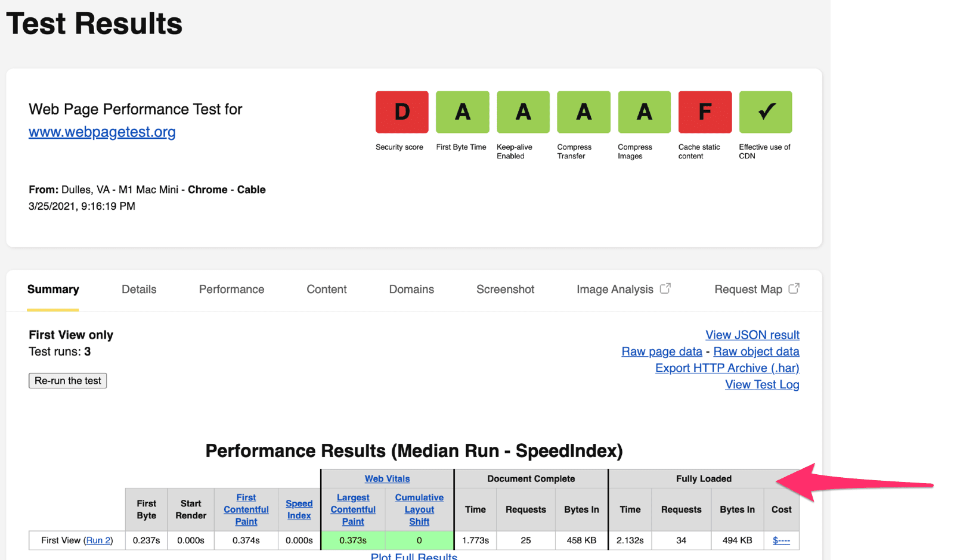Open the Run 2 link
The image size is (954, 560).
pos(98,540)
